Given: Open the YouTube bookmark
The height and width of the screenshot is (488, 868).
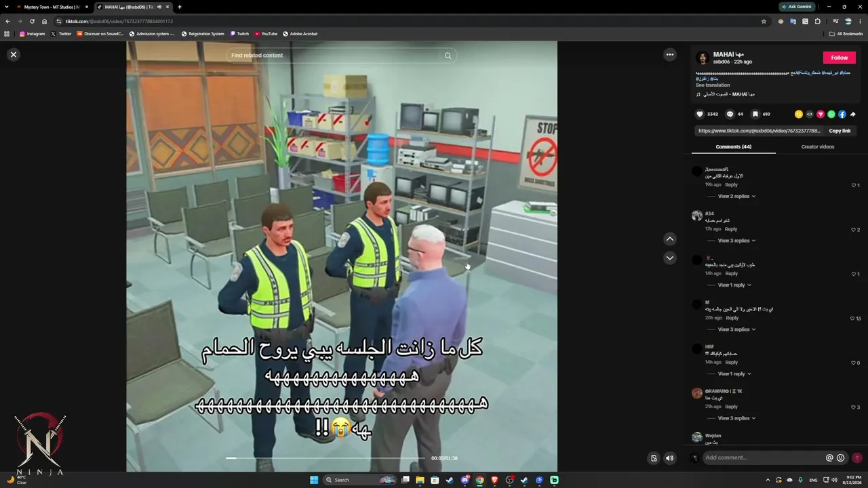Looking at the screenshot, I should pos(266,34).
